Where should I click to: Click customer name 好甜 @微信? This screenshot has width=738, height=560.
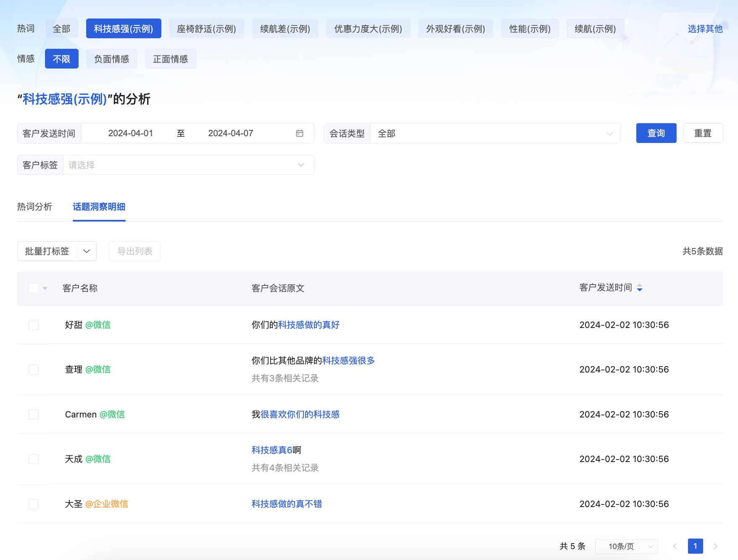(88, 325)
